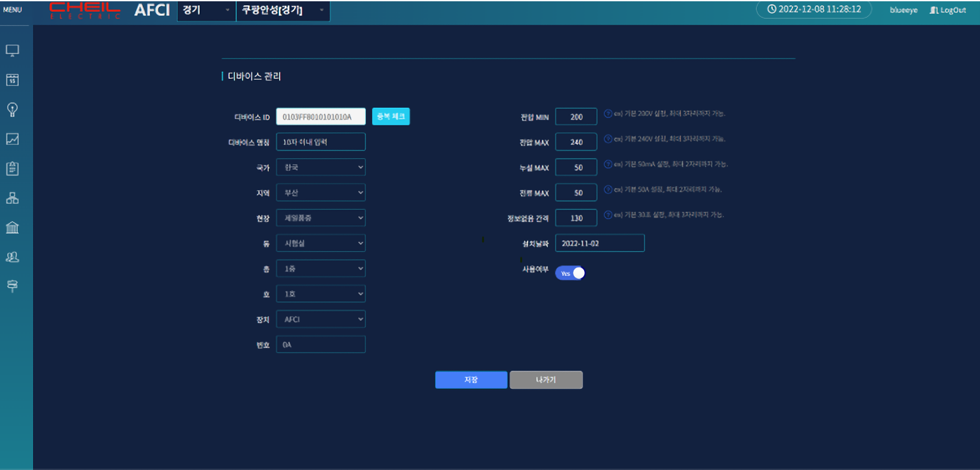Open the 경기 region selector in header
Image resolution: width=980 pixels, height=470 pixels.
tap(206, 10)
